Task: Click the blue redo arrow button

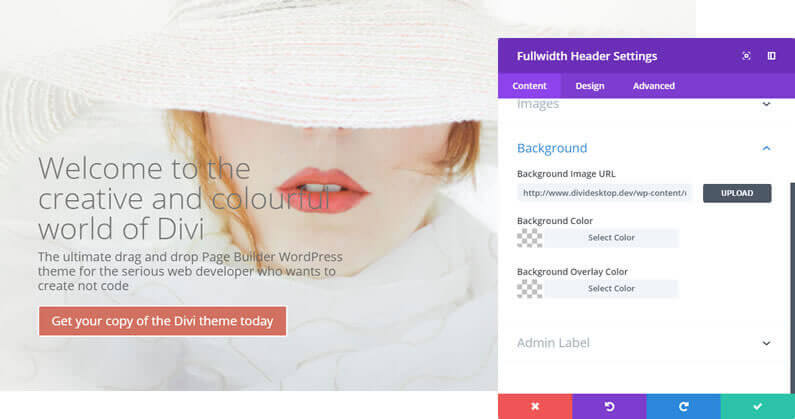Action: (x=683, y=406)
